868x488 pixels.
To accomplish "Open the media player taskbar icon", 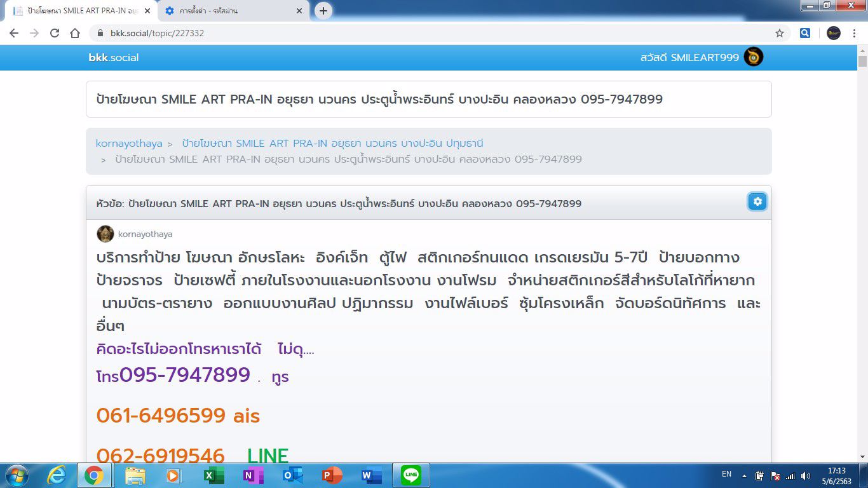I will coord(172,475).
